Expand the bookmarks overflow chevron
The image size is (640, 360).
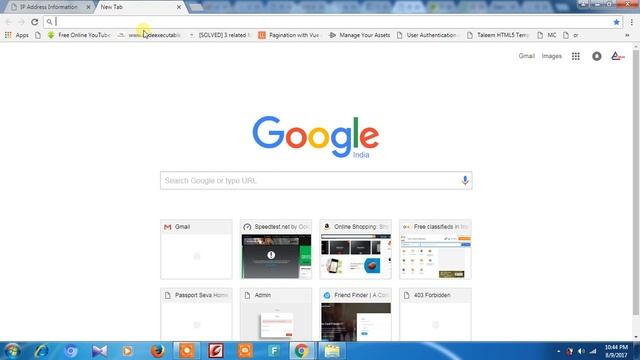(x=627, y=35)
